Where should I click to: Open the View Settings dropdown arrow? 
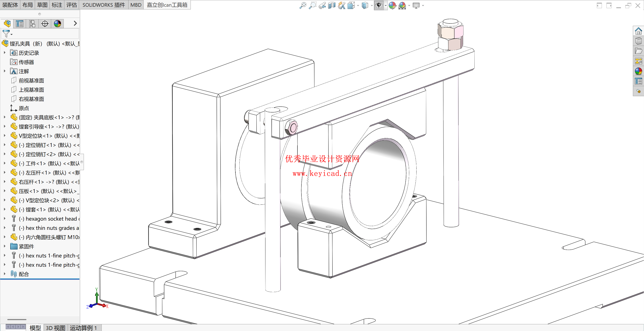[423, 5]
